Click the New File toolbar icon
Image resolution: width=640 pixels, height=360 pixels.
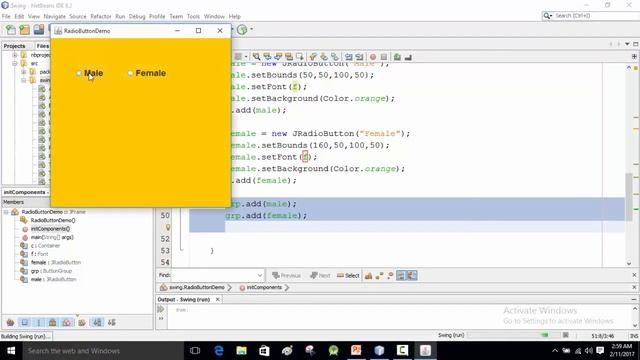click(11, 30)
